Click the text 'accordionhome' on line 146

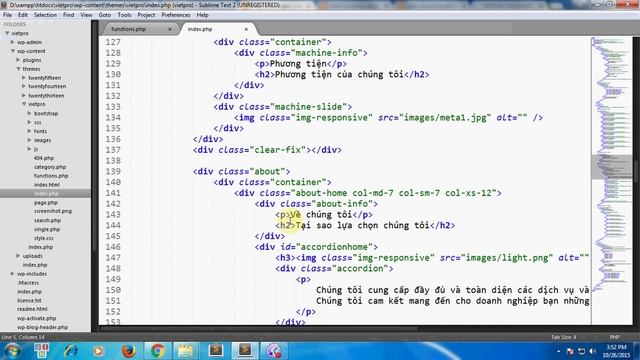[334, 247]
